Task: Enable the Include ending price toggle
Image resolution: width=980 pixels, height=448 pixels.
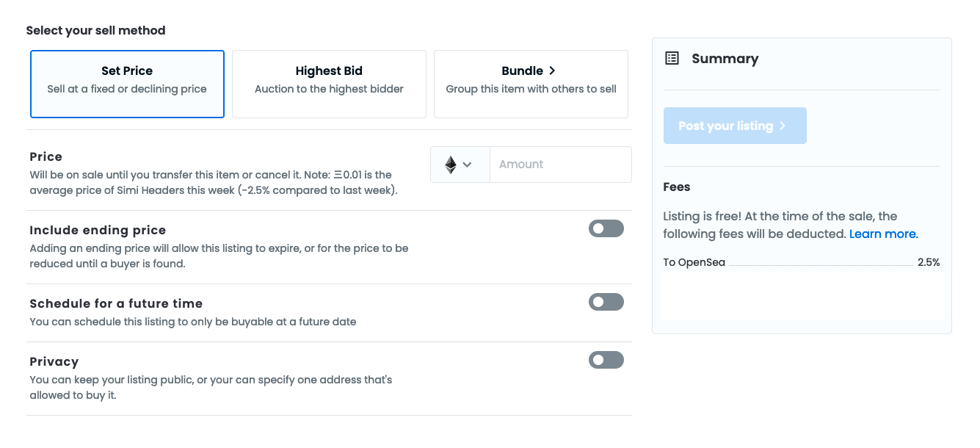Action: pos(606,229)
